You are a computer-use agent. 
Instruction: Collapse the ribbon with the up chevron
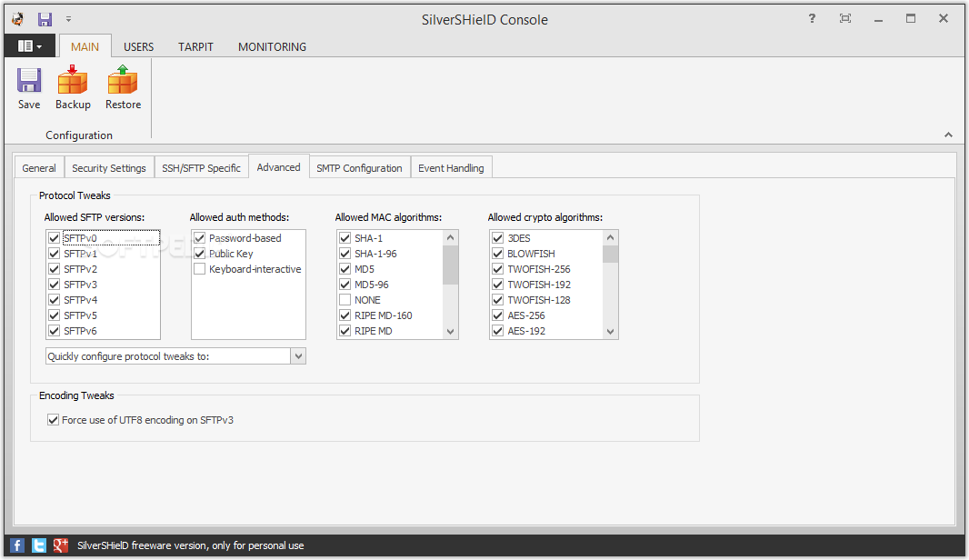pos(948,135)
